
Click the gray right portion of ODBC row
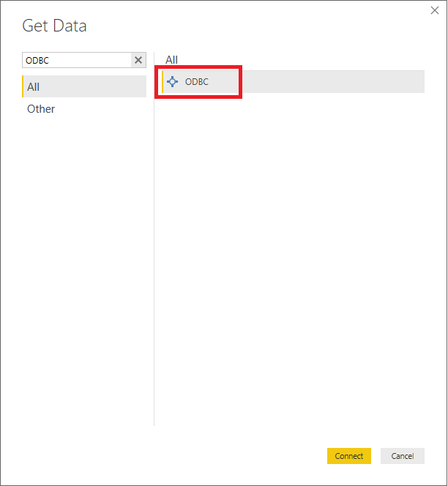[x=333, y=82]
